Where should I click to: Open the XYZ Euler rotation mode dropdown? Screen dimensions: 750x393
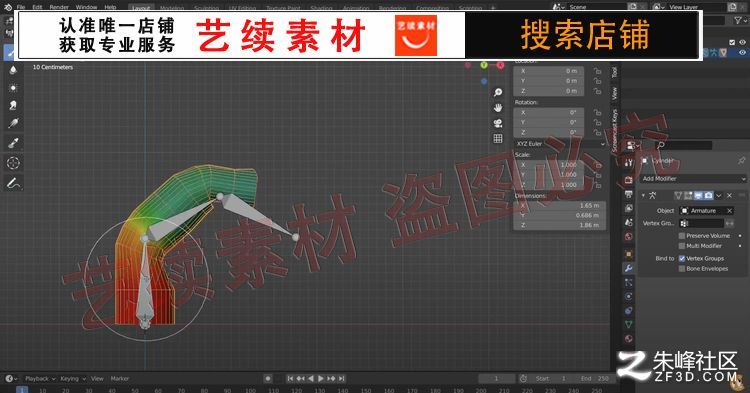click(560, 143)
